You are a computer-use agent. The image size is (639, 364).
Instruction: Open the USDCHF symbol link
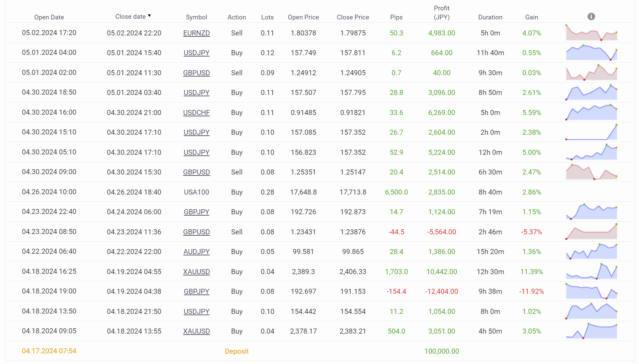pos(196,113)
